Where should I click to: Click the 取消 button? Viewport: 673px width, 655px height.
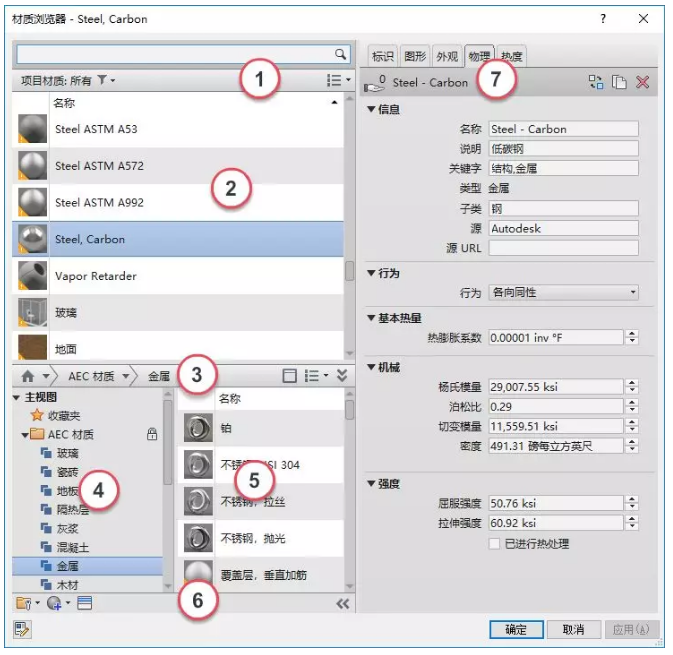(573, 629)
